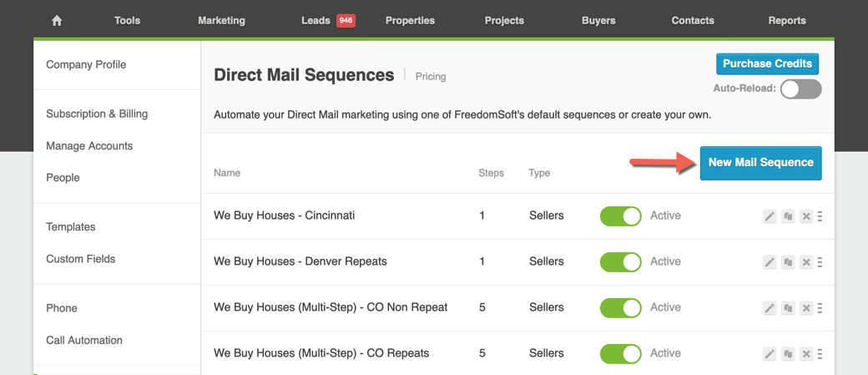Screen dimensions: 868x375
Task: Open the CO Repeats row options menu
Action: point(820,354)
